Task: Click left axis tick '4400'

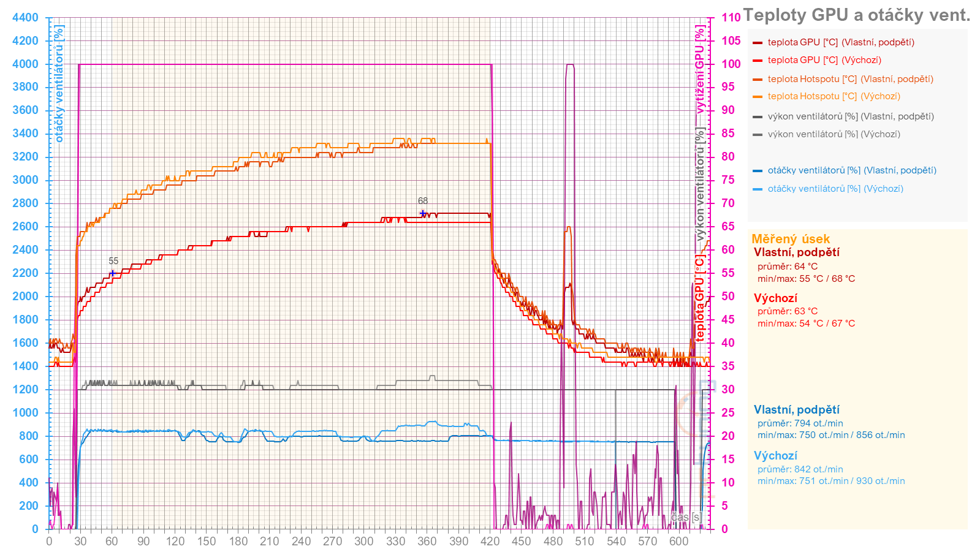Action: pos(25,18)
